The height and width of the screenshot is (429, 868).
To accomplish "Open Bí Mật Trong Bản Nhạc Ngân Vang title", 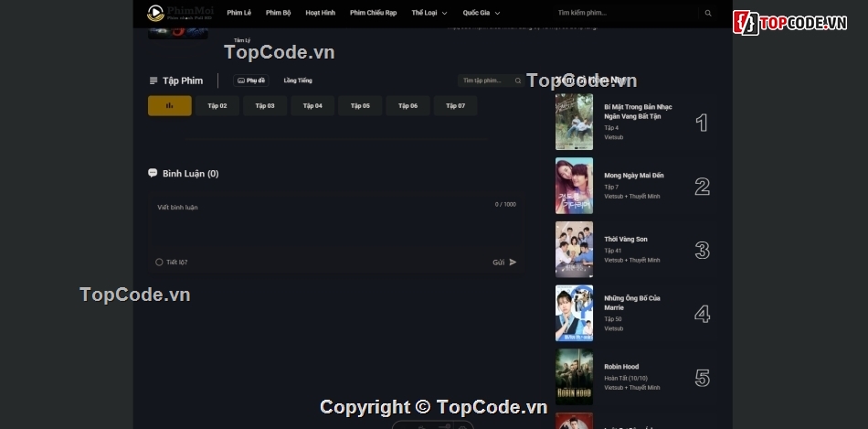I will pyautogui.click(x=638, y=112).
